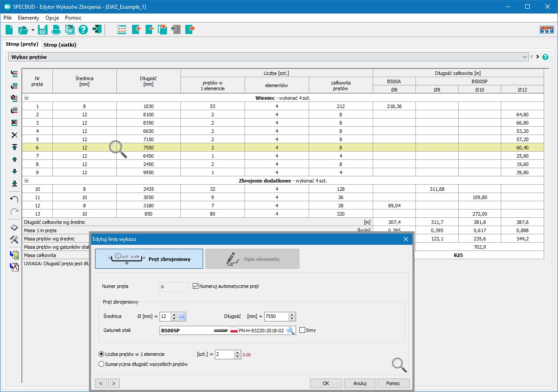The height and width of the screenshot is (392, 558).
Task: Click the Word export toolbar icon
Action: (70, 30)
